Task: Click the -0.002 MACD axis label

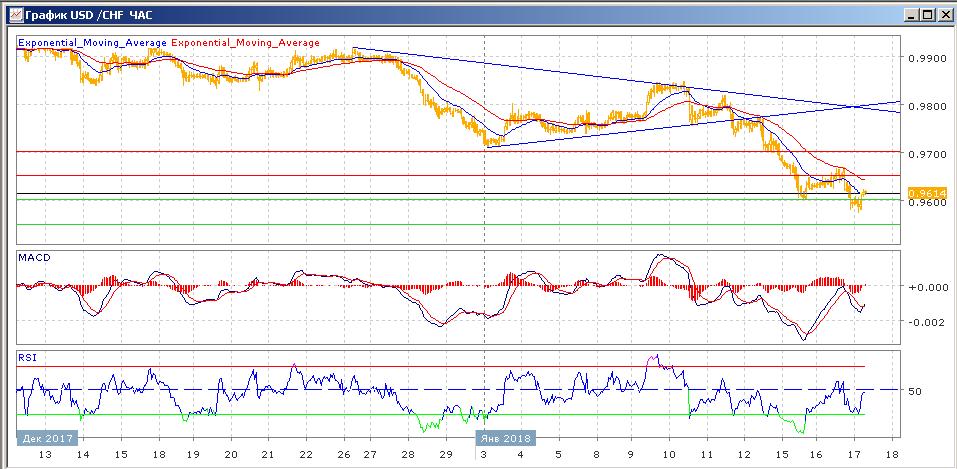Action: [924, 322]
